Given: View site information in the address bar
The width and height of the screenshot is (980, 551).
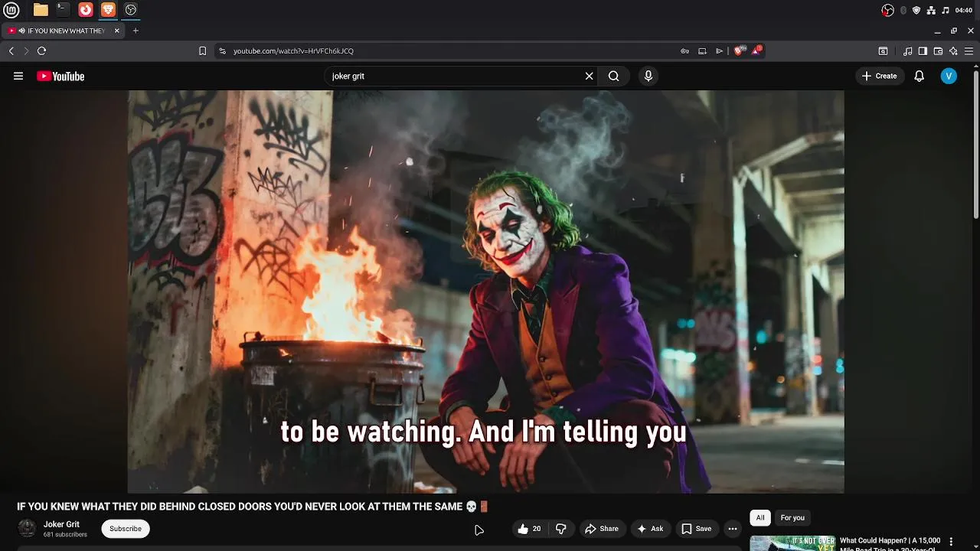Looking at the screenshot, I should (222, 51).
